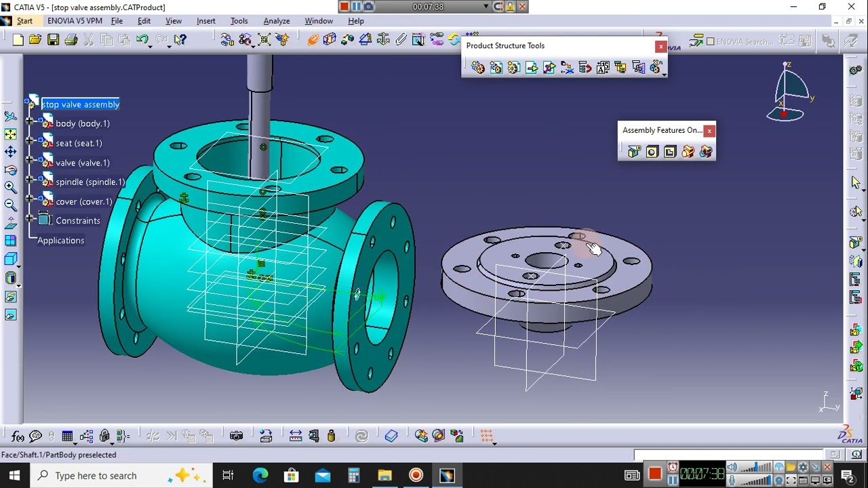Open the Tools menu
Screen dimensions: 868x488
click(x=239, y=21)
